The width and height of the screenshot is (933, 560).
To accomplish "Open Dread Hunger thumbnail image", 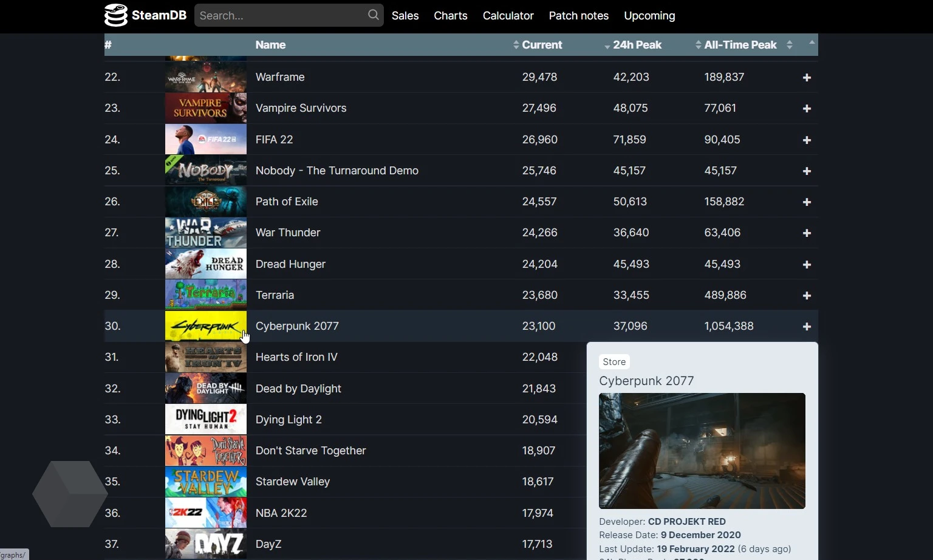I will point(206,264).
